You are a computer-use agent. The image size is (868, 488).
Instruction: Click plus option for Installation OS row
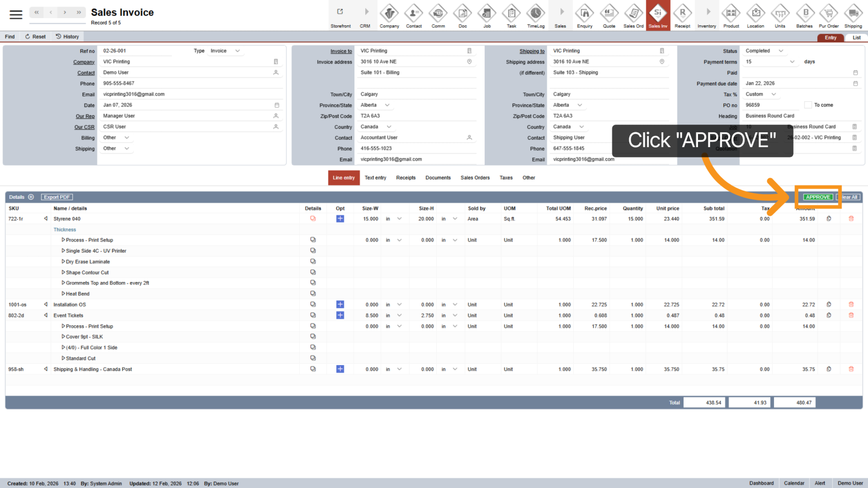340,305
